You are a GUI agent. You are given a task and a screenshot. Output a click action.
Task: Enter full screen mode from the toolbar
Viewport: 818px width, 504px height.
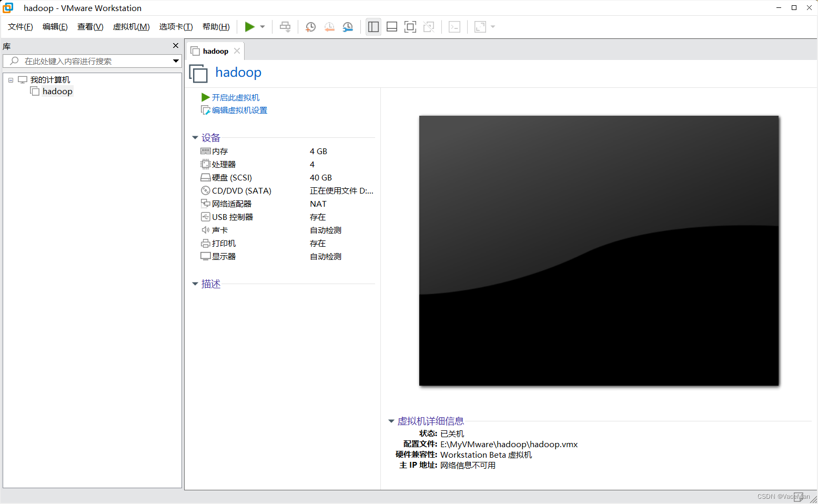click(410, 26)
